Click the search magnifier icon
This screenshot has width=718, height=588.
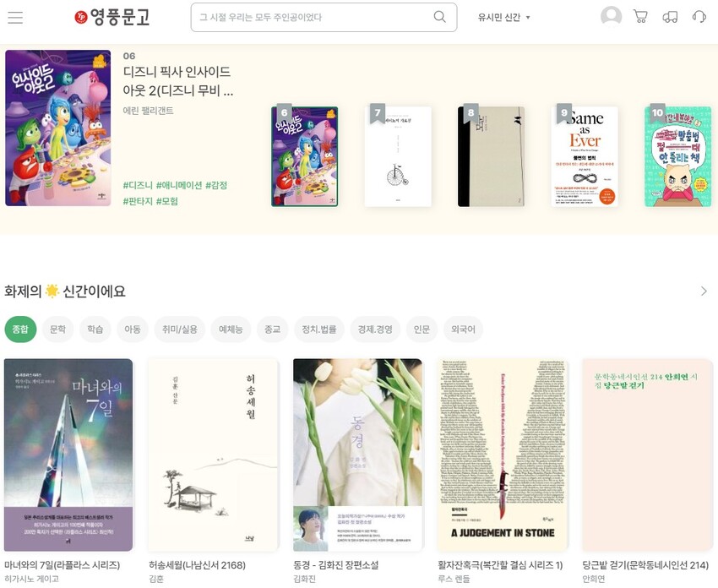point(439,17)
